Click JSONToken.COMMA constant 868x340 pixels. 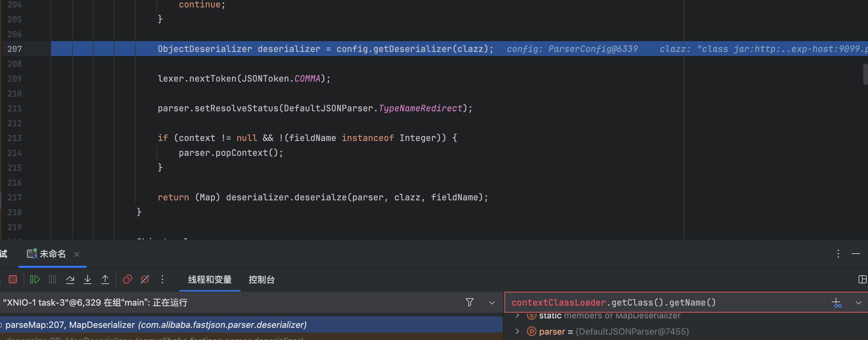[281, 79]
